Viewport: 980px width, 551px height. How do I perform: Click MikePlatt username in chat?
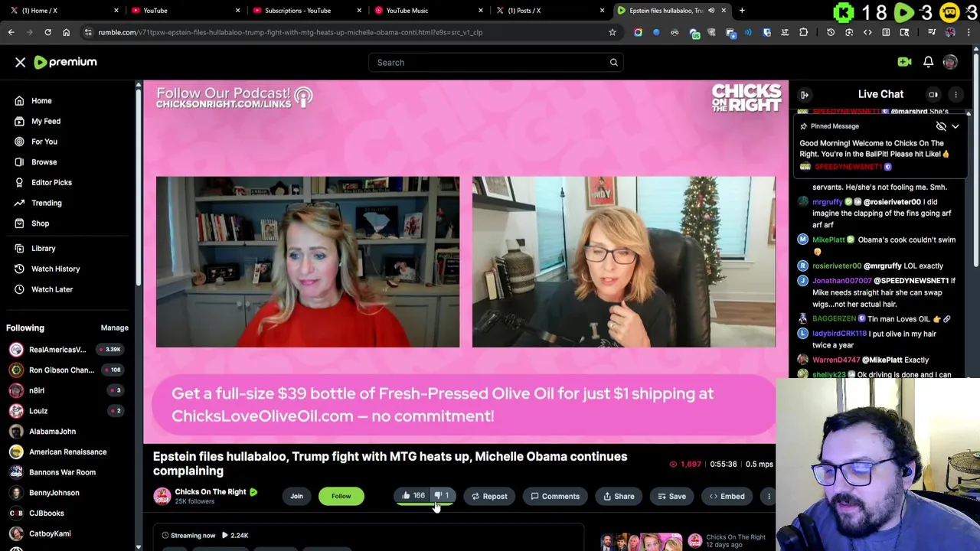click(828, 240)
